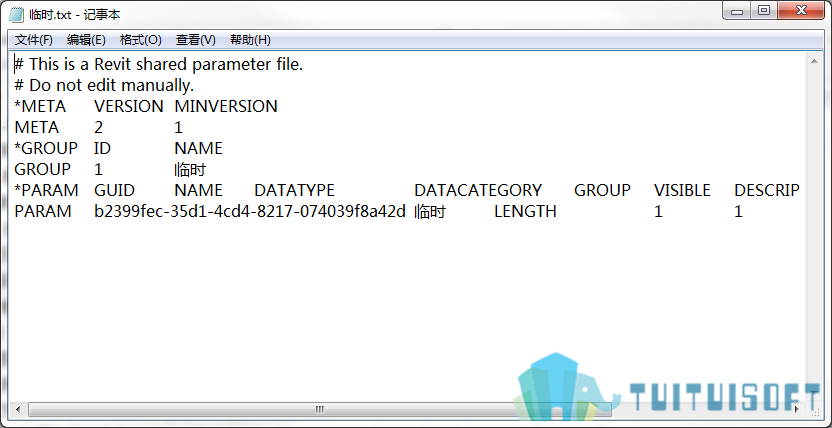Click the word VERSION in the *META line

129,107
